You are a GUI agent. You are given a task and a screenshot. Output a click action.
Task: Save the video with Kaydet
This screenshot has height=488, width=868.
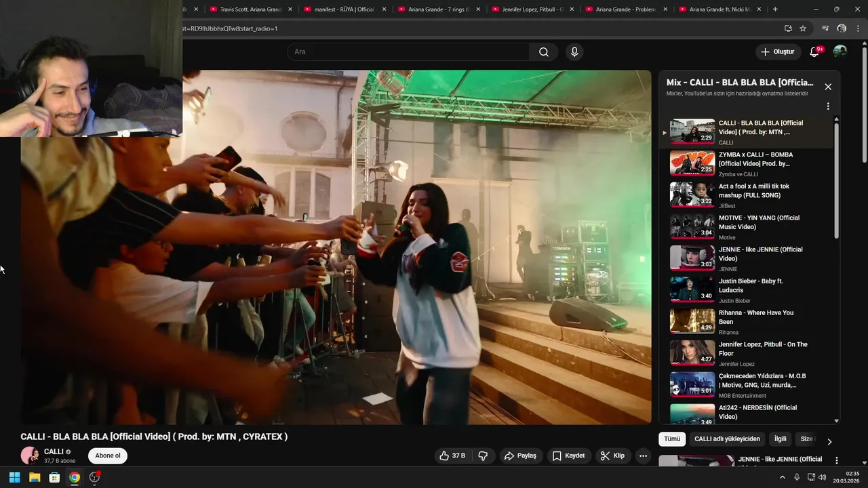[x=568, y=456]
